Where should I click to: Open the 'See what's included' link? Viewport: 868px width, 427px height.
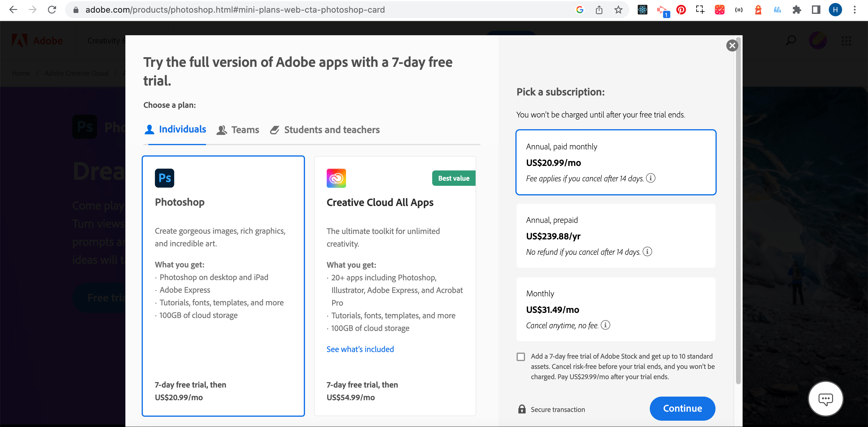(x=360, y=349)
